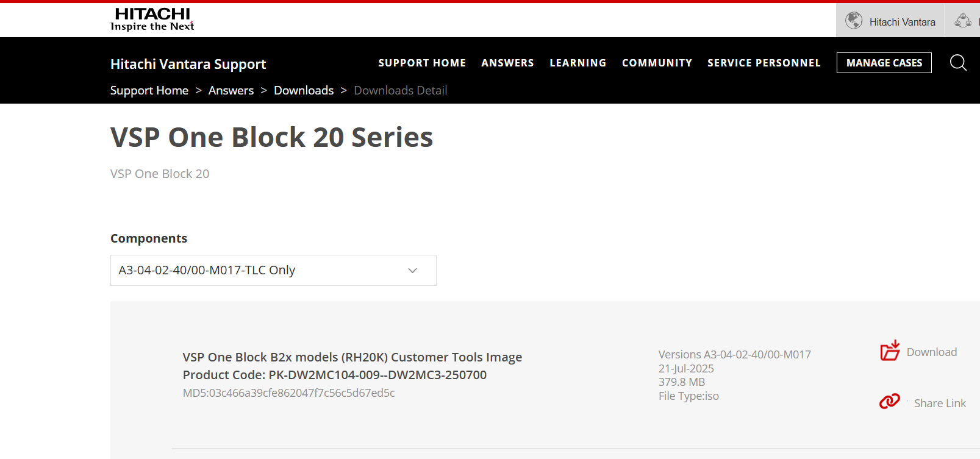
Task: Select Answers in the top navigation
Action: tap(507, 63)
